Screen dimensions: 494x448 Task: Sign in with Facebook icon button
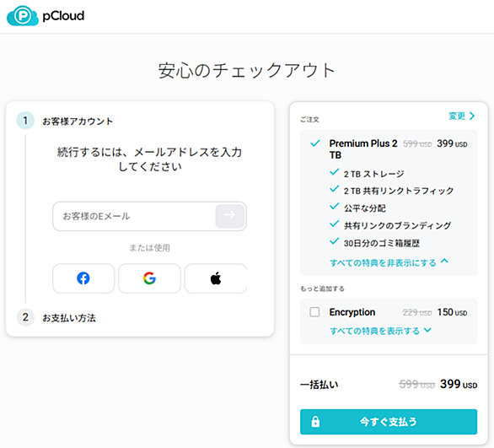[x=83, y=278]
